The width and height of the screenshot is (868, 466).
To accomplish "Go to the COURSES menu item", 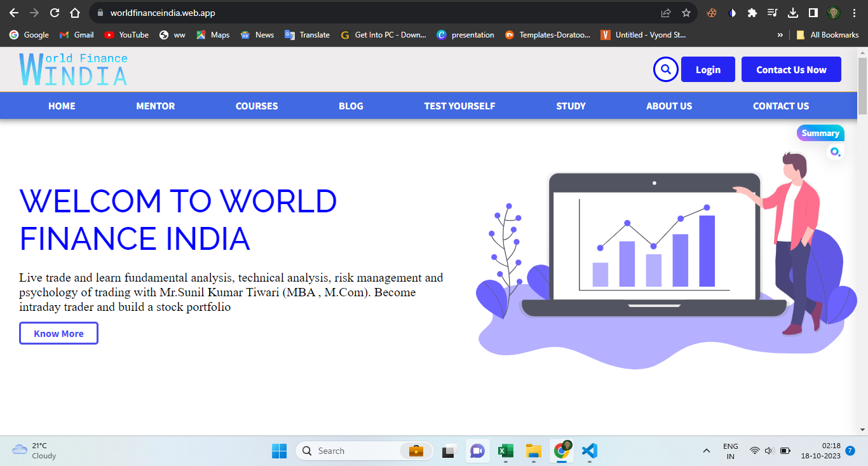I will [257, 106].
